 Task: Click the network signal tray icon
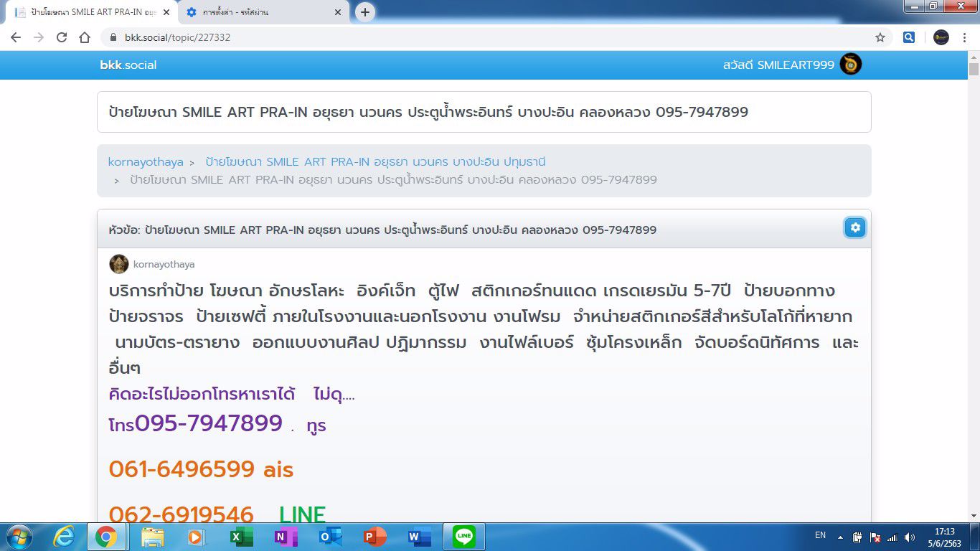pos(892,537)
